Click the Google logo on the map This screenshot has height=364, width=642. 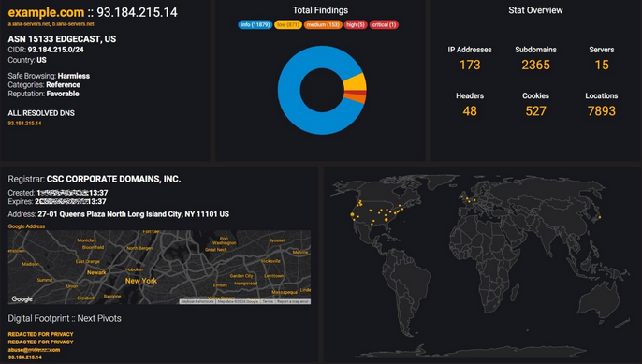[22, 299]
